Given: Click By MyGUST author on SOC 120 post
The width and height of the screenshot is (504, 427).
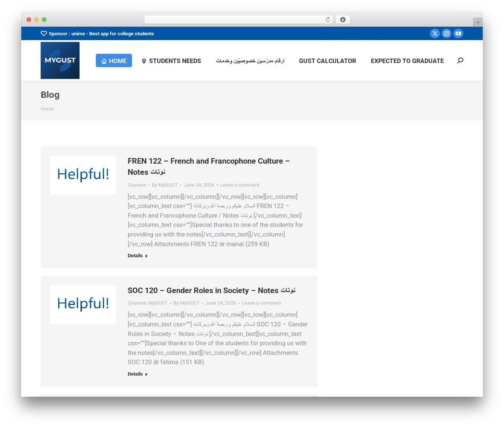Looking at the screenshot, I should click(x=187, y=303).
